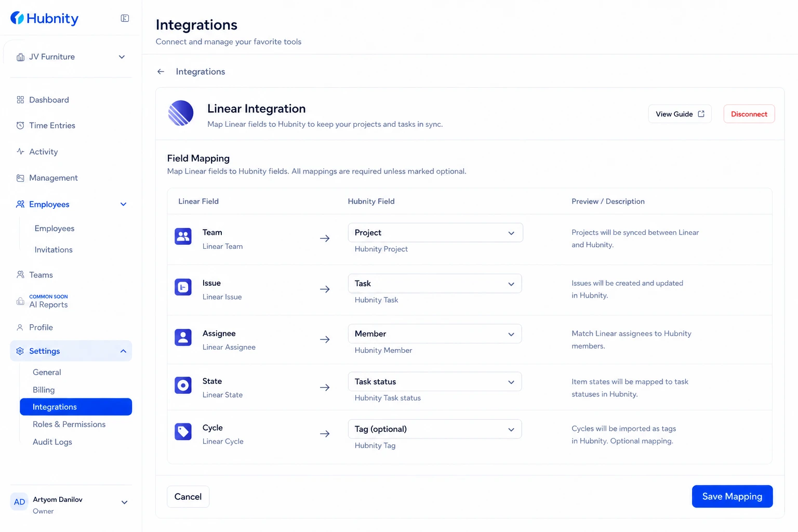
Task: Expand the Artyom Danilov user menu
Action: [124, 502]
